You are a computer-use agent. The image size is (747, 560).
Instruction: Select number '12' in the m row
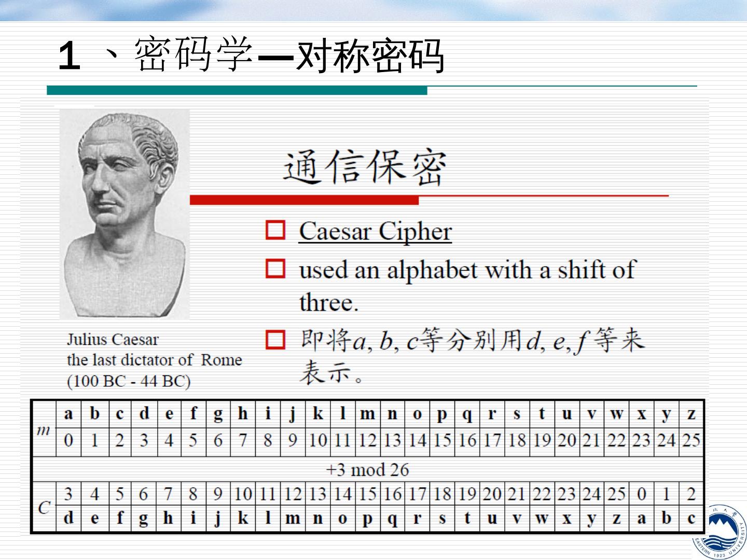(367, 441)
